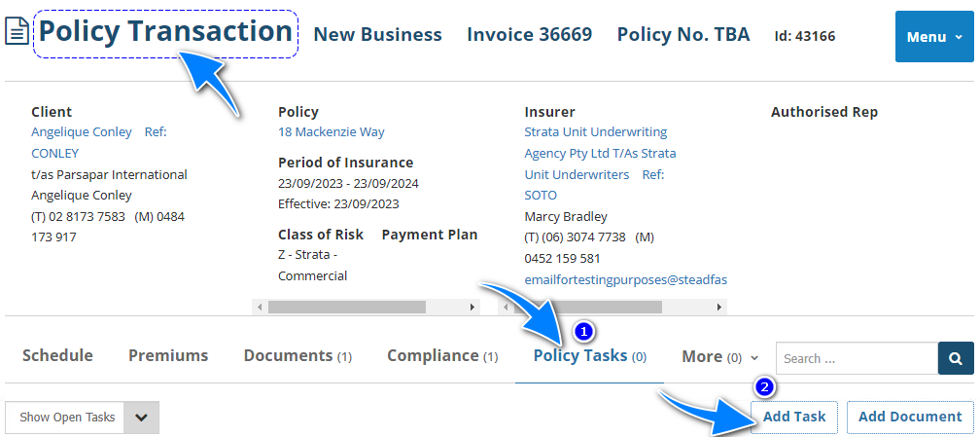Type in the Search field
Screen dimensions: 980x437
(x=856, y=358)
